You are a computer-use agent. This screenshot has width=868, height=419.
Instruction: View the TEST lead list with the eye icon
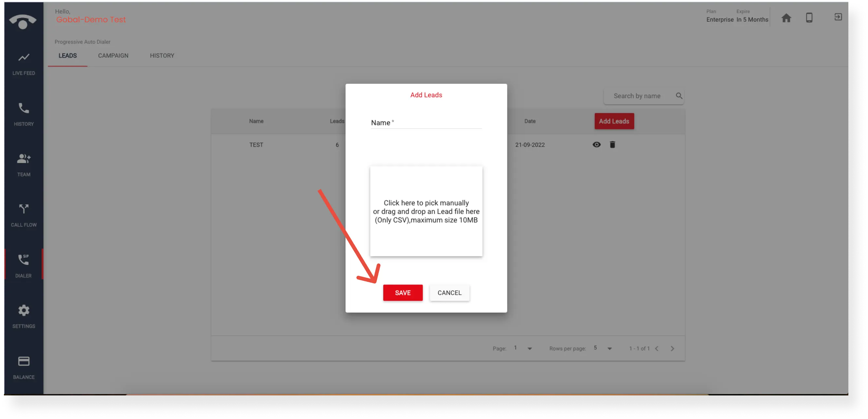tap(596, 144)
